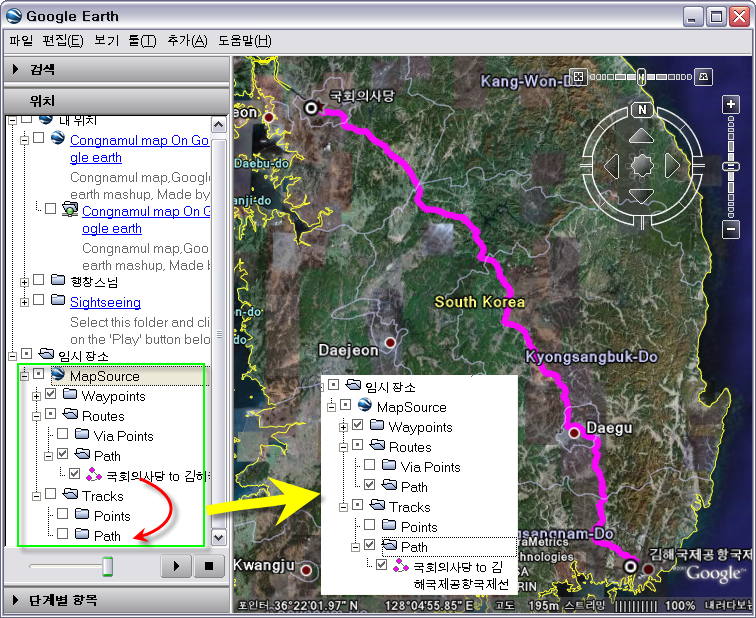Expand the Waypoints folder in Places panel

click(x=36, y=396)
